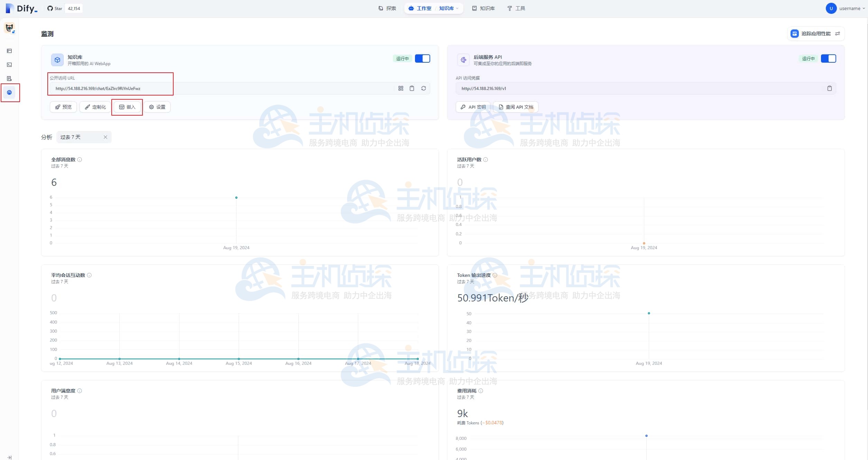
Task: Copy the public access URL
Action: tap(412, 88)
